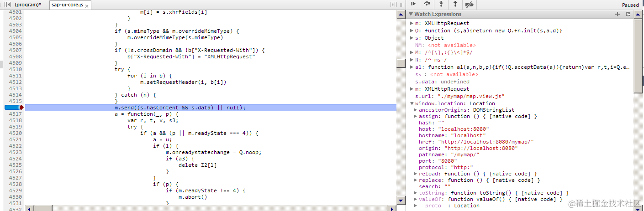The image size is (644, 211).
Task: Click horizontal scrollbar left arrow in code pane
Action: tap(29, 208)
